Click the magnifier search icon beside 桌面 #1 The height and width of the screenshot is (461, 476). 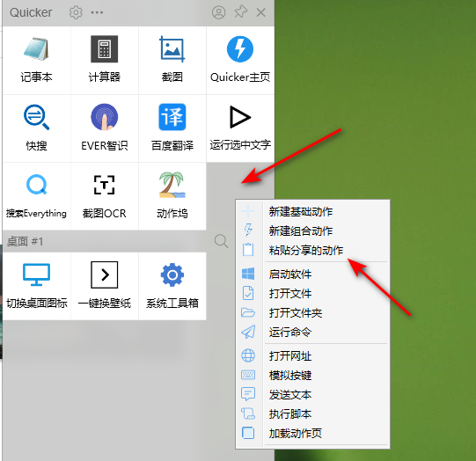click(221, 241)
